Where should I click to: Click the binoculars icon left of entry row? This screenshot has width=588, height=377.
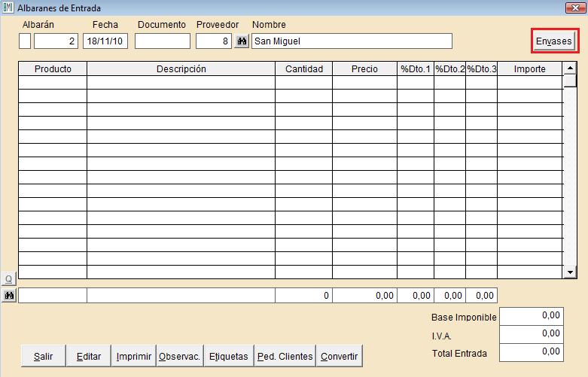9,296
